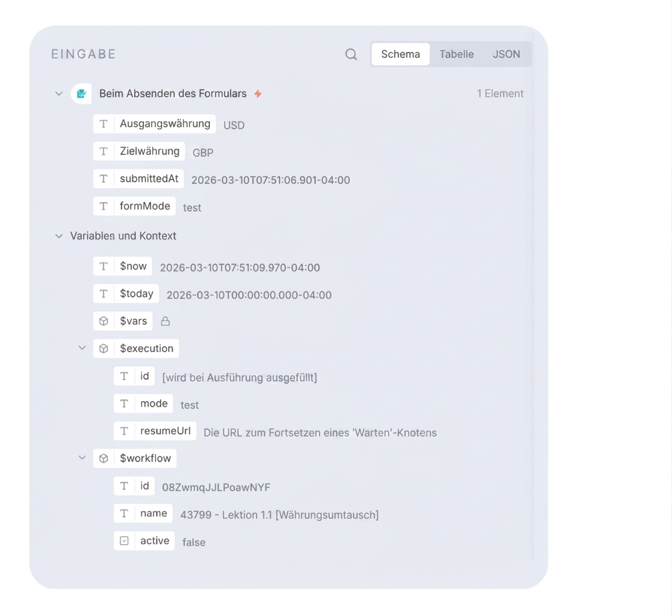Screen dimensions: 672x616
Task: Click the submittedAt field pill
Action: pyautogui.click(x=138, y=179)
